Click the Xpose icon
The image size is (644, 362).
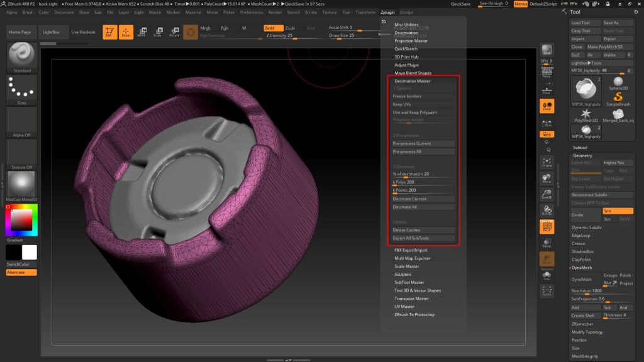pyautogui.click(x=547, y=291)
